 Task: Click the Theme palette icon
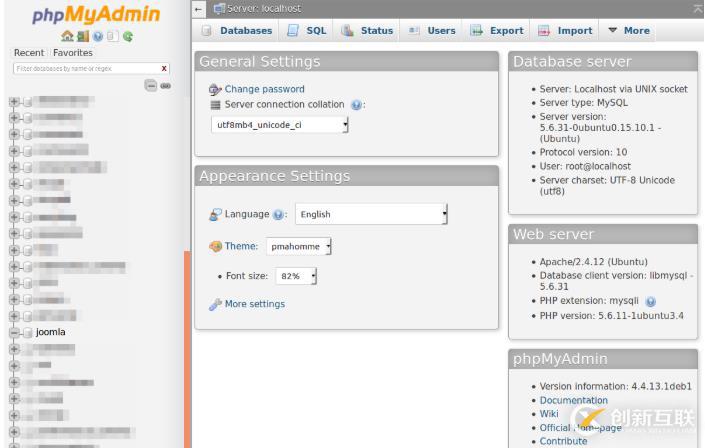[x=215, y=246]
